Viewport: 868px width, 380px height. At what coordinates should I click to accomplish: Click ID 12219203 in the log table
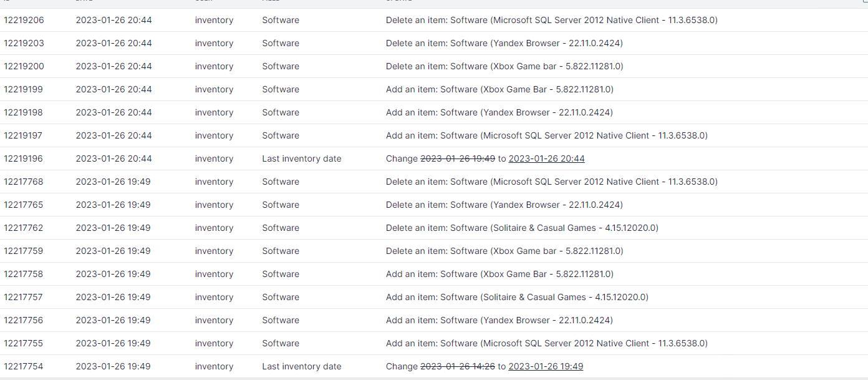pos(24,43)
